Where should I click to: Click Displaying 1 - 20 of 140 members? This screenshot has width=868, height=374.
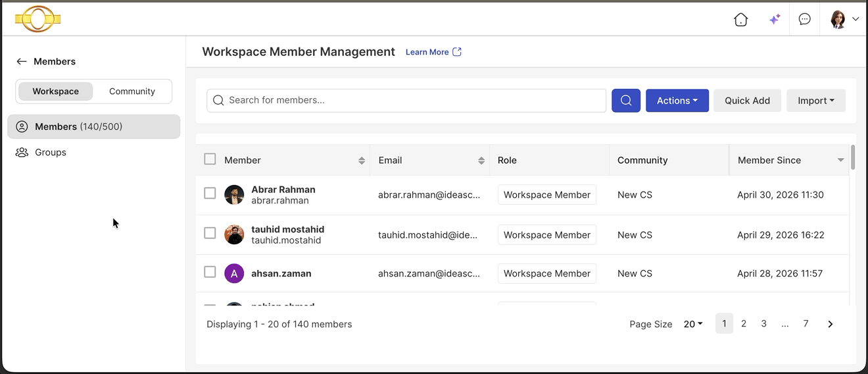point(279,324)
